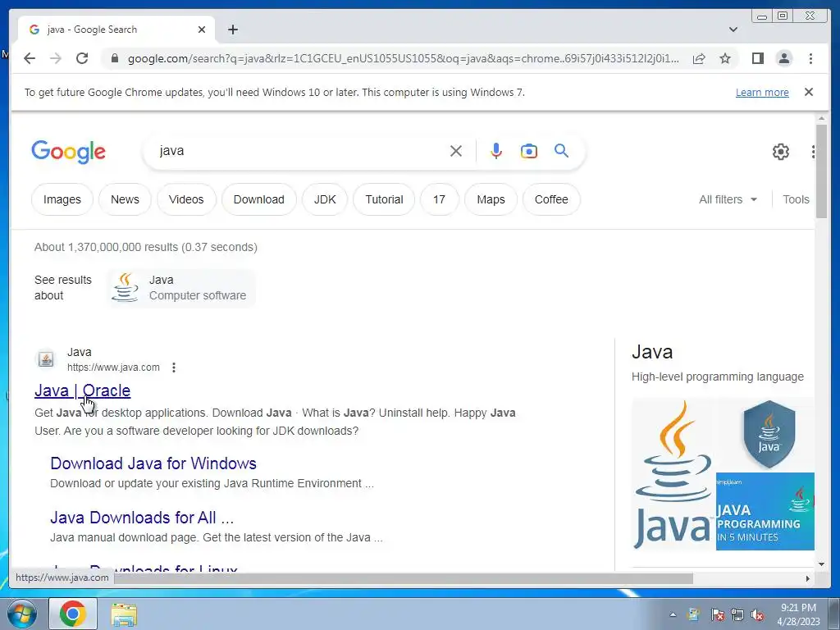Select the JDK filter chip

325,199
